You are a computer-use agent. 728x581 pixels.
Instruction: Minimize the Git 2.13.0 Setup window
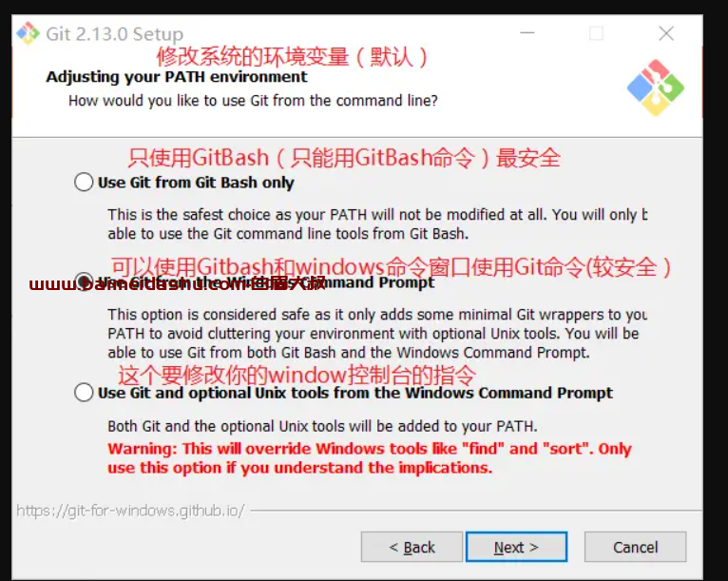coord(527,33)
